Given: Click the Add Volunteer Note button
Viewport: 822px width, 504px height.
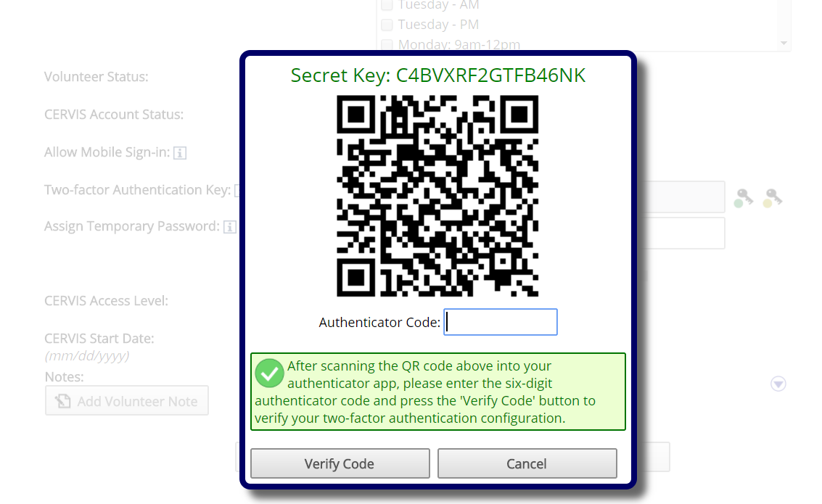Looking at the screenshot, I should coord(127,401).
